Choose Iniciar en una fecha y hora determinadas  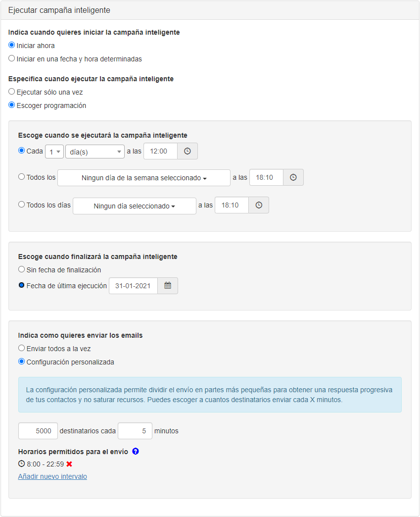[12, 58]
